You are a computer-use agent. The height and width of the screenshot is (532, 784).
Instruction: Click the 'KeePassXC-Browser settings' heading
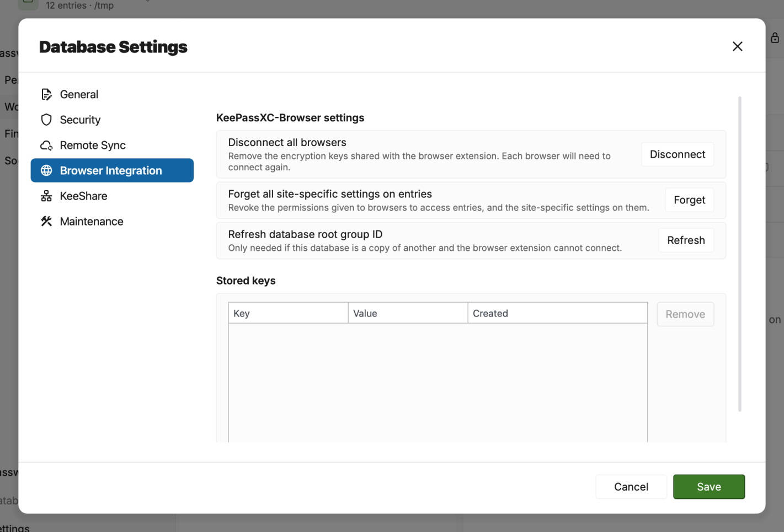[290, 118]
